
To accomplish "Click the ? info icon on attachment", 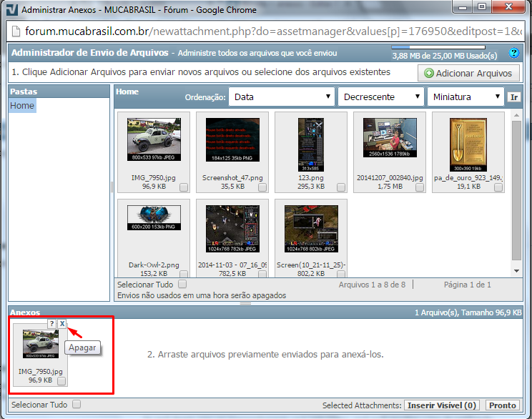I will (x=51, y=324).
